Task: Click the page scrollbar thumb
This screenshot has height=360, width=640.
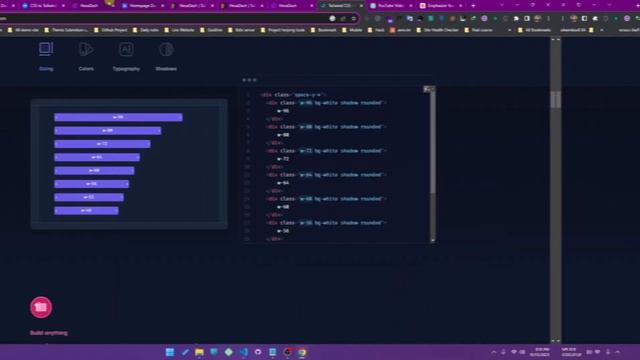Action: (x=556, y=100)
